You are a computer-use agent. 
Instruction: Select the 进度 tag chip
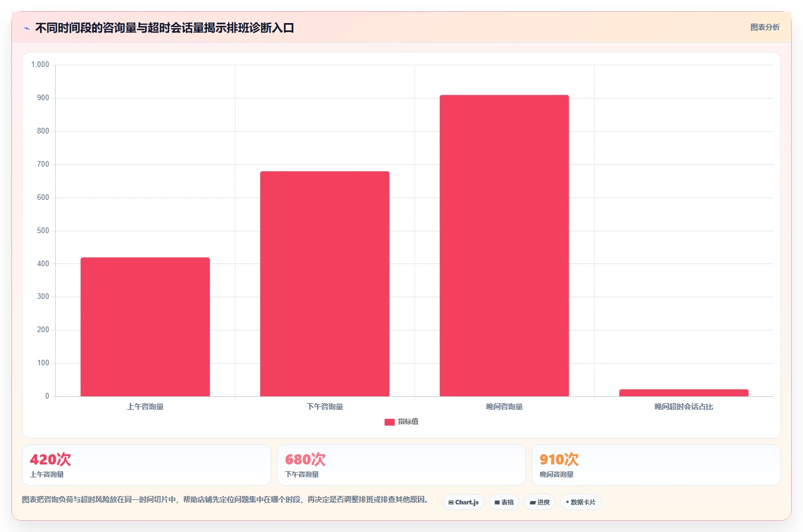point(539,502)
